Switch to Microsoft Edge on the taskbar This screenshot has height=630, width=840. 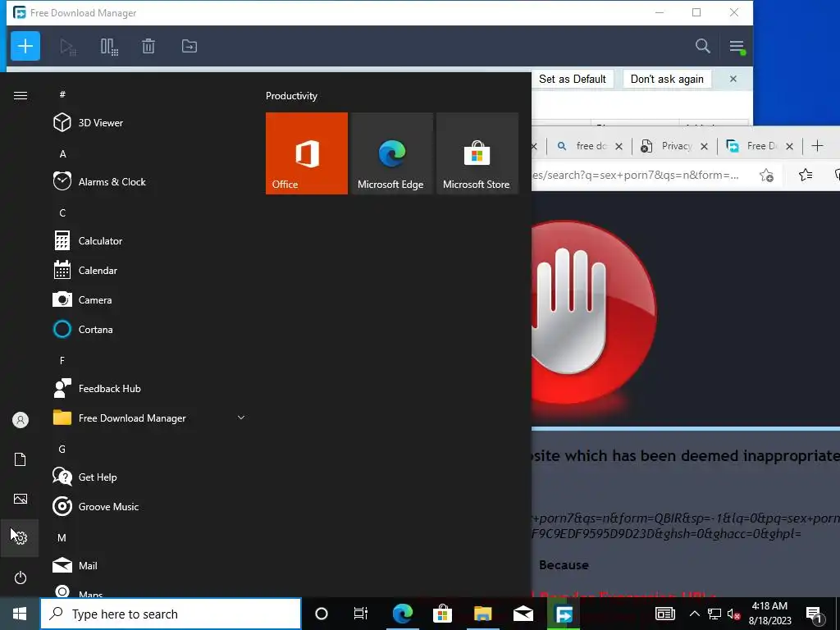(x=403, y=614)
